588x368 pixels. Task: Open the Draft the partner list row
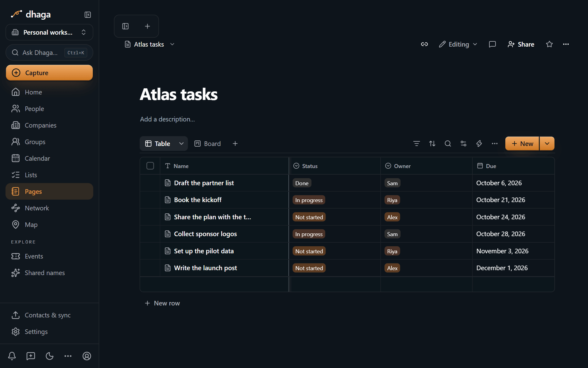[204, 183]
